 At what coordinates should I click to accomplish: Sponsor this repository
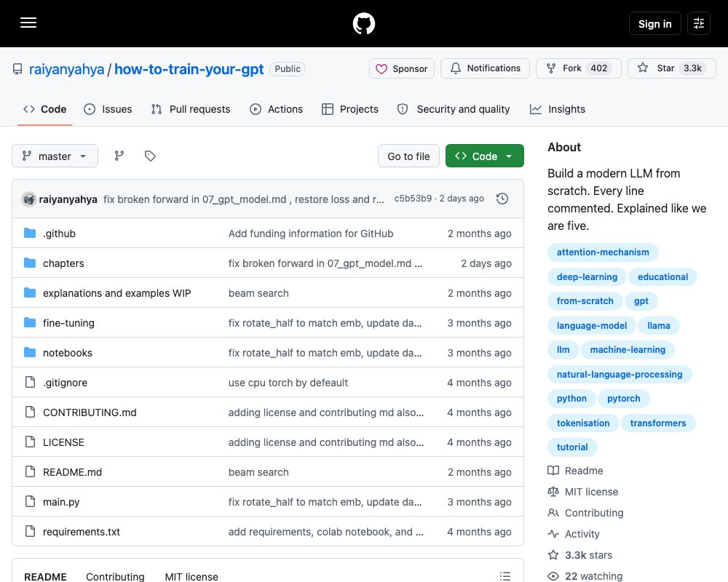(x=402, y=68)
